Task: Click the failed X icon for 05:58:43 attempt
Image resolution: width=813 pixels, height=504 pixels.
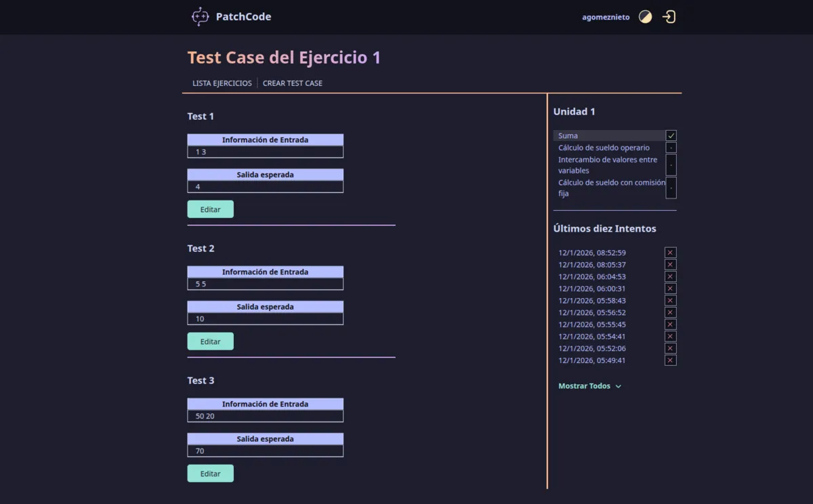Action: 671,301
